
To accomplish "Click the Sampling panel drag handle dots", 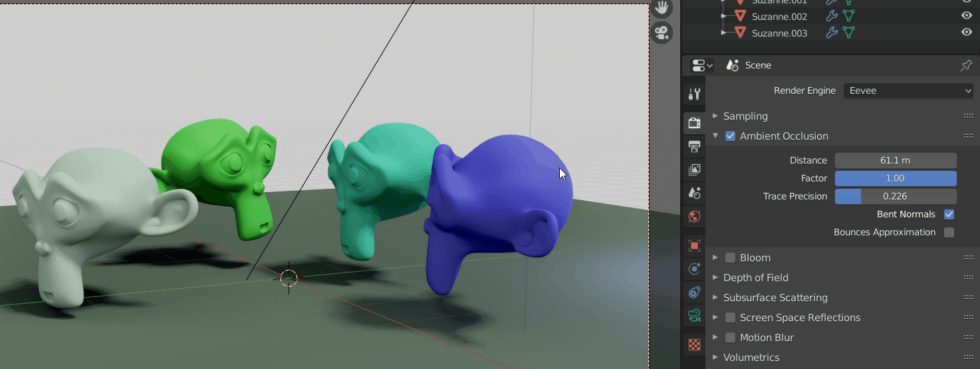I will click(968, 116).
